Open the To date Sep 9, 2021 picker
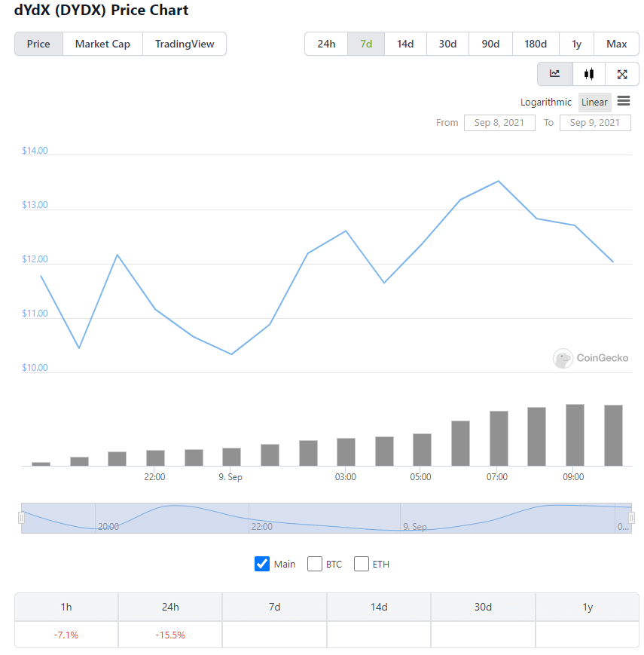The height and width of the screenshot is (655, 644). 595,123
